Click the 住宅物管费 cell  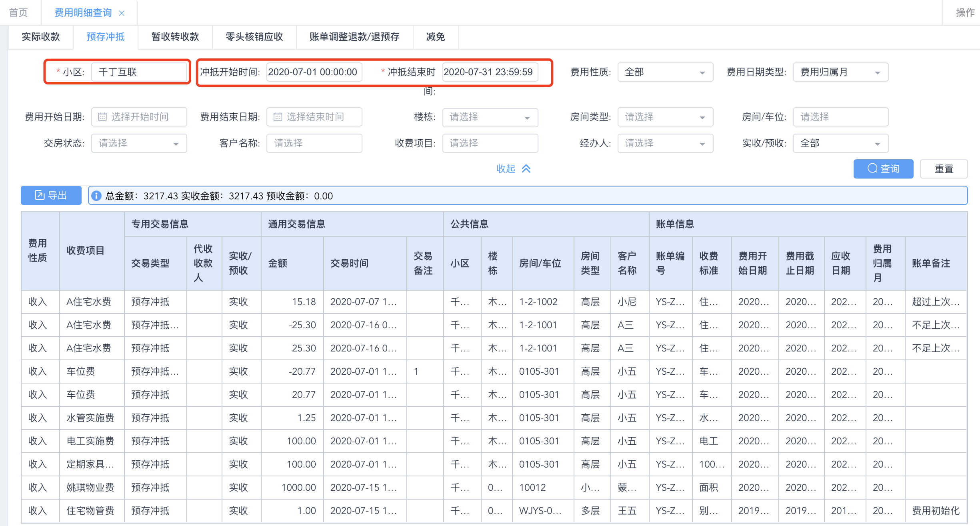pyautogui.click(x=92, y=511)
